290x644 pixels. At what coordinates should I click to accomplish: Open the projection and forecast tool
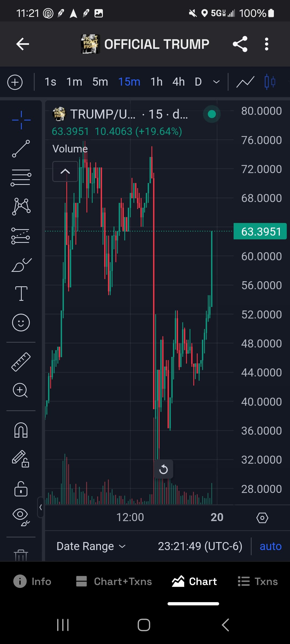(x=21, y=236)
